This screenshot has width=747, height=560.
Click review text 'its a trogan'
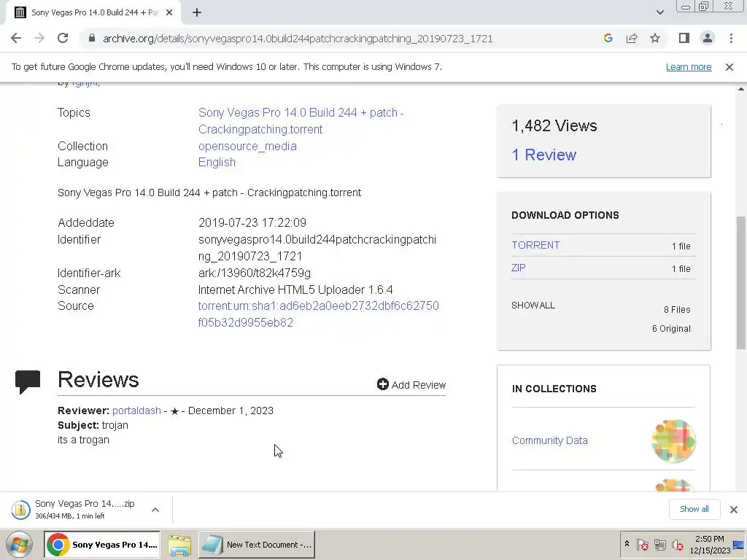pos(83,440)
